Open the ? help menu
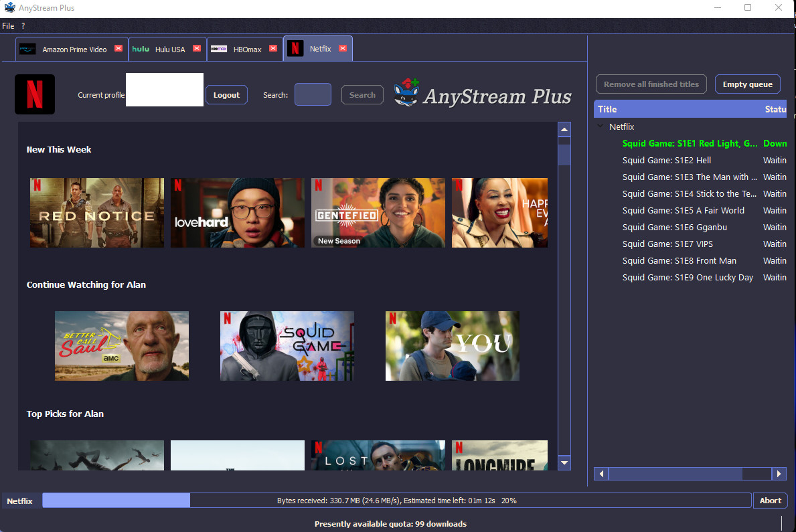The width and height of the screenshot is (796, 532). (23, 26)
